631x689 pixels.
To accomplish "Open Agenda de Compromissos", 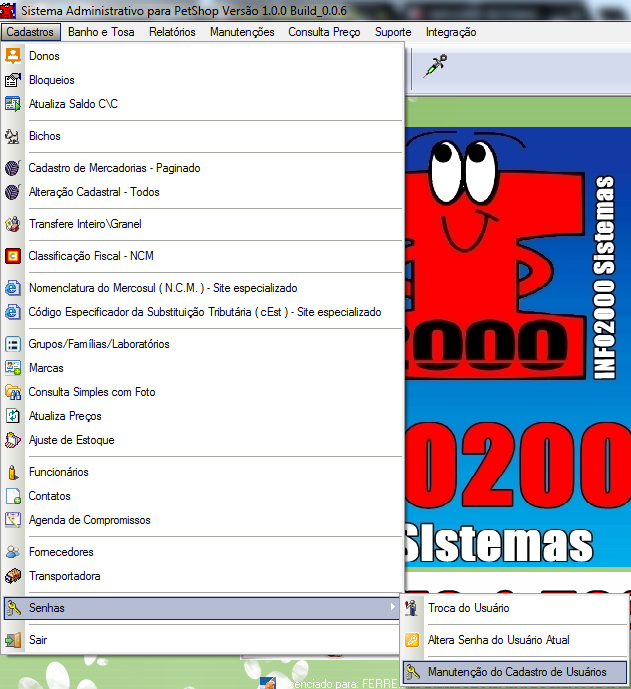I will click(203, 520).
